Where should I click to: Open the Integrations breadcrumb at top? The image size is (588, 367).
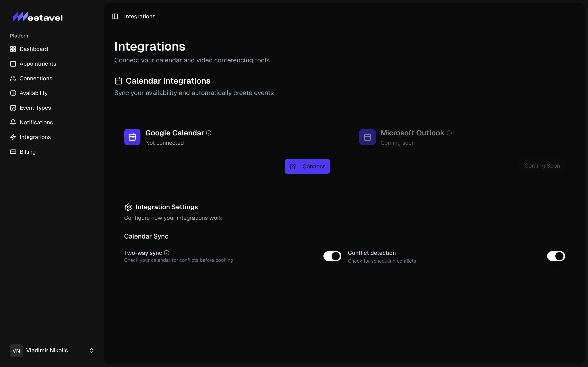[139, 16]
